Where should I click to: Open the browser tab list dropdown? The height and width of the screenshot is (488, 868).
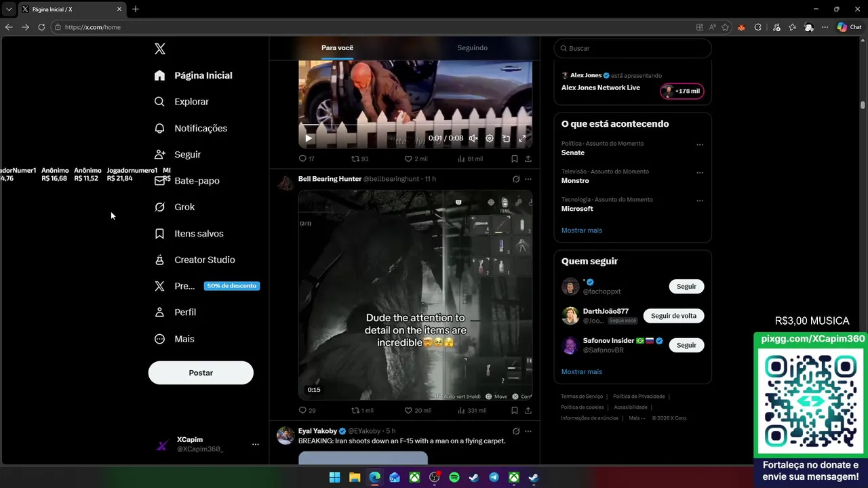9,9
